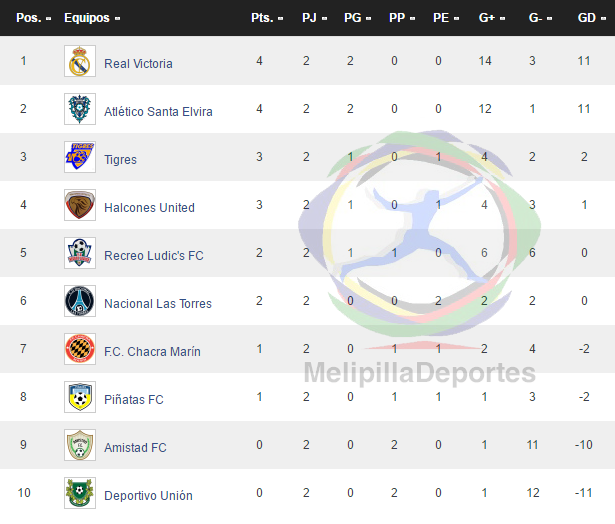This screenshot has height=524, width=615.
Task: Click the Recreo Ludic's FC badge
Action: coord(80,253)
